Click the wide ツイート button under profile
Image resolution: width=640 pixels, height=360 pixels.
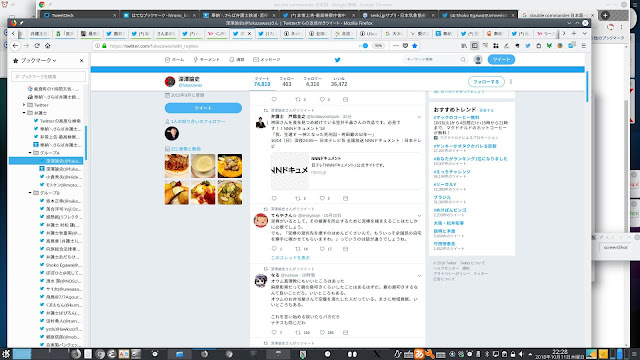[203, 108]
